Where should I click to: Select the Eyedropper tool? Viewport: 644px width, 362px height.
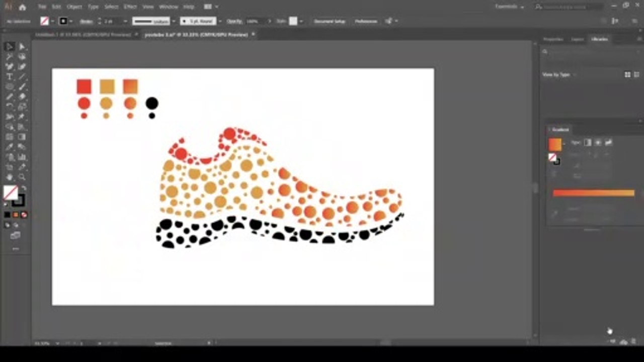9,147
